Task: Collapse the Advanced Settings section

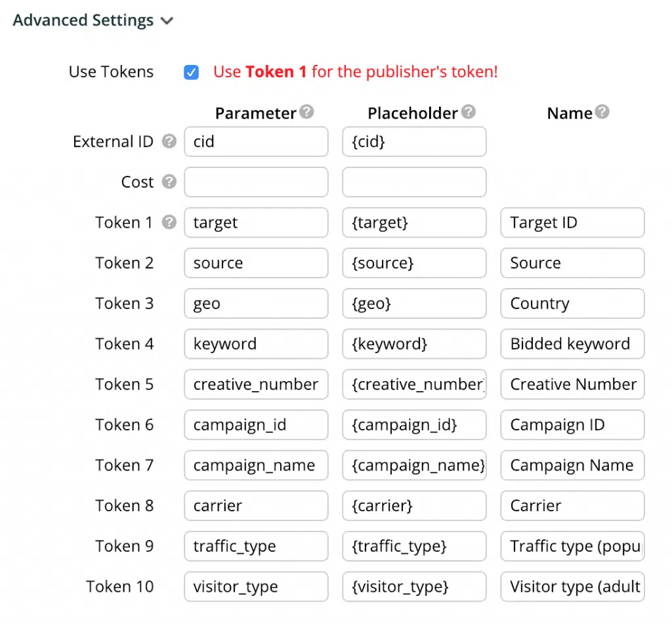Action: coord(167,21)
